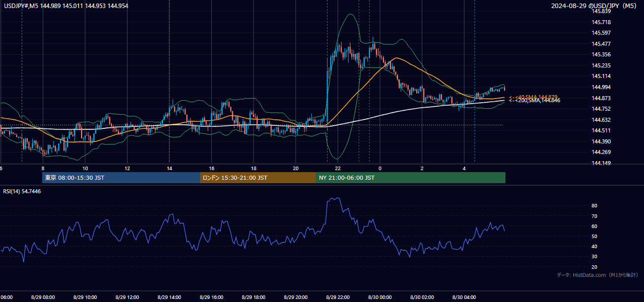Screen dimensions: 644x302
Task: Click the 145.839 price axis label
Action: [601, 11]
